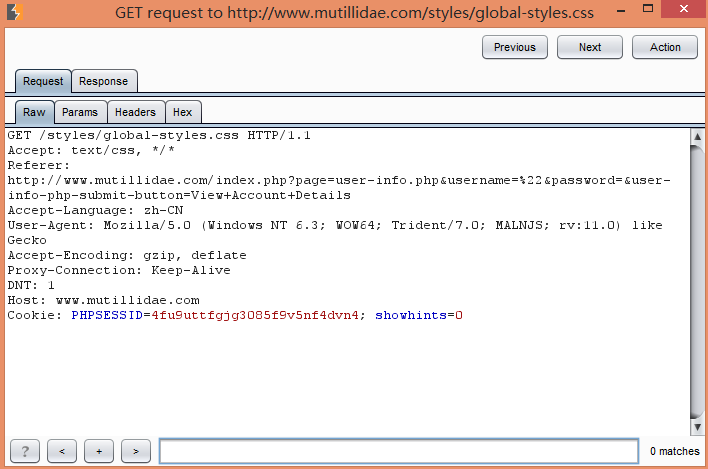Focus the search text field
Viewport: 708px width, 469px height.
pyautogui.click(x=399, y=451)
